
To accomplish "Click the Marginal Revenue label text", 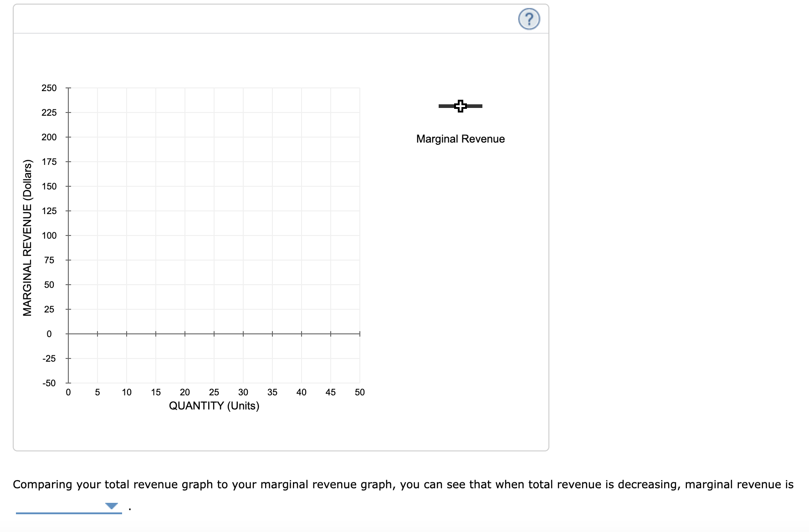I will (460, 139).
